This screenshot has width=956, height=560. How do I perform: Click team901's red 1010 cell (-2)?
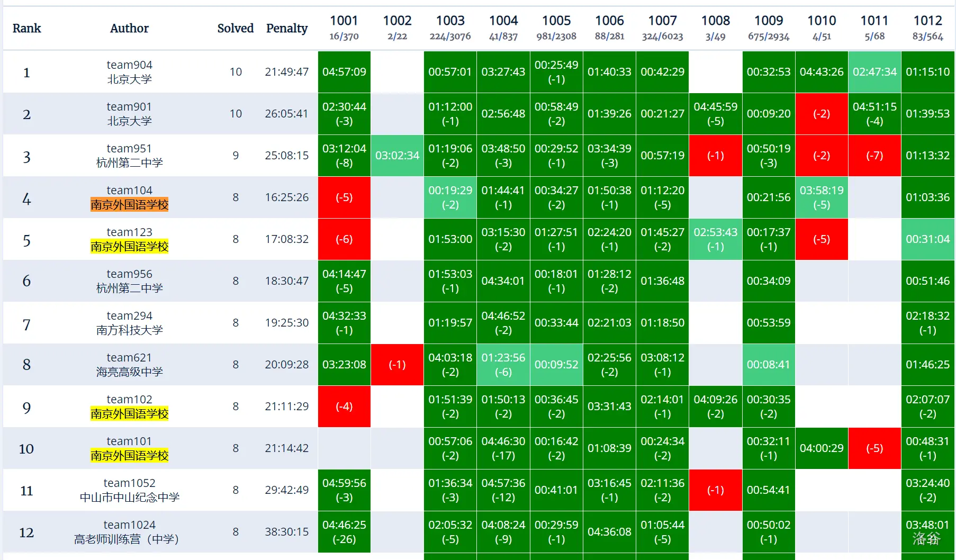pos(822,114)
